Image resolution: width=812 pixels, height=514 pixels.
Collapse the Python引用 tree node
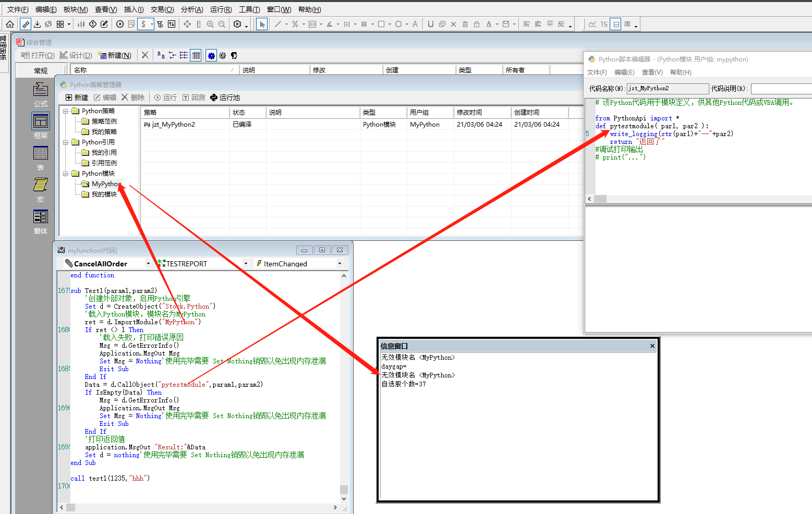[x=66, y=142]
